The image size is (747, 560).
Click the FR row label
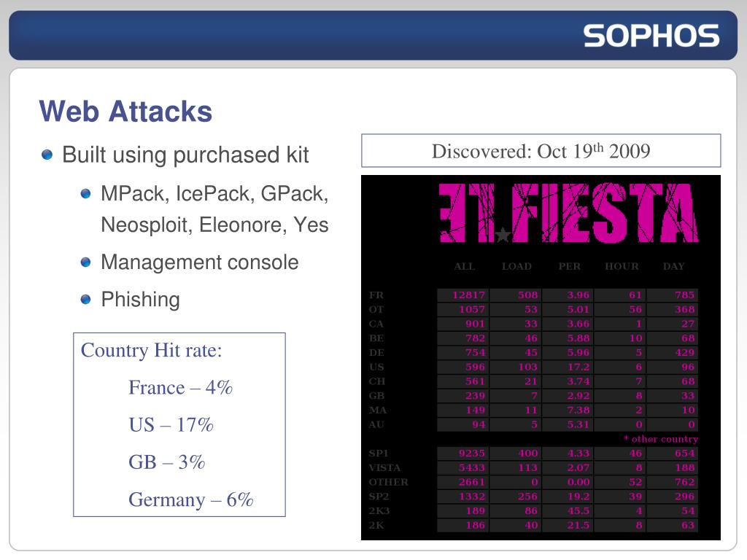376,295
